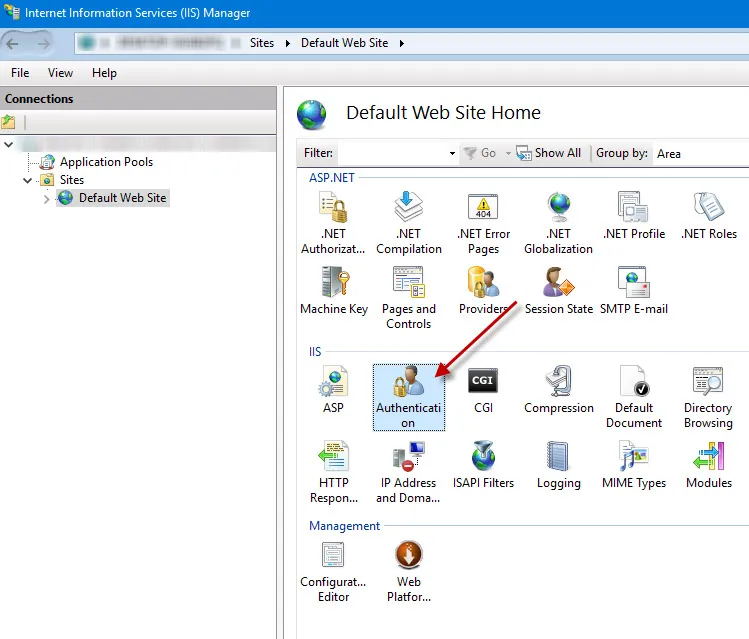Open the .NET Authorization Rules feature
749x639 pixels.
coord(333,223)
